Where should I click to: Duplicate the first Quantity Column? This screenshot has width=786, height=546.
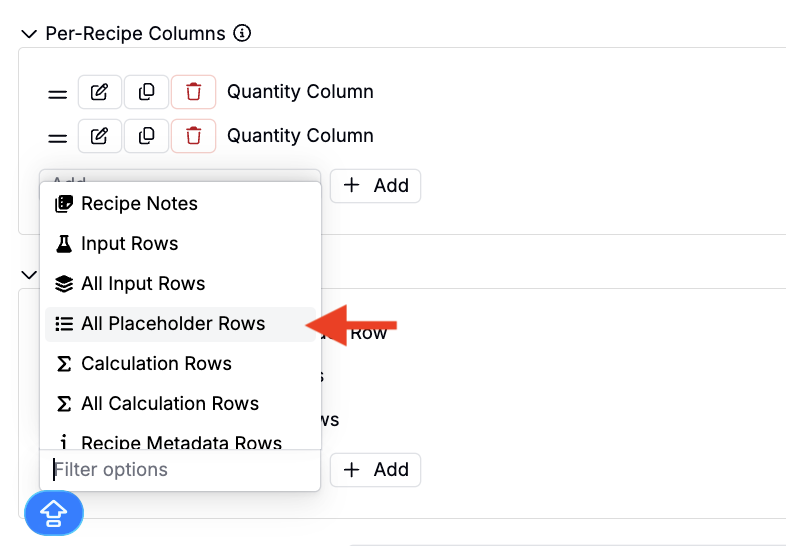tap(146, 92)
